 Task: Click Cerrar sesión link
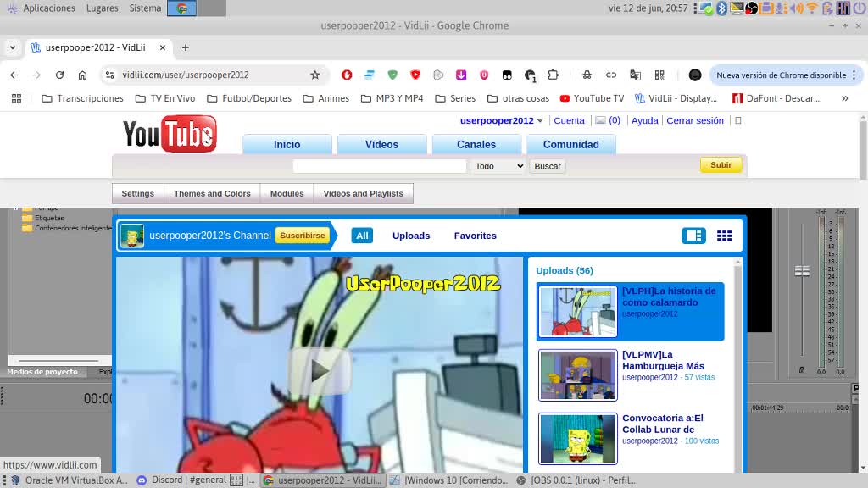pos(695,120)
